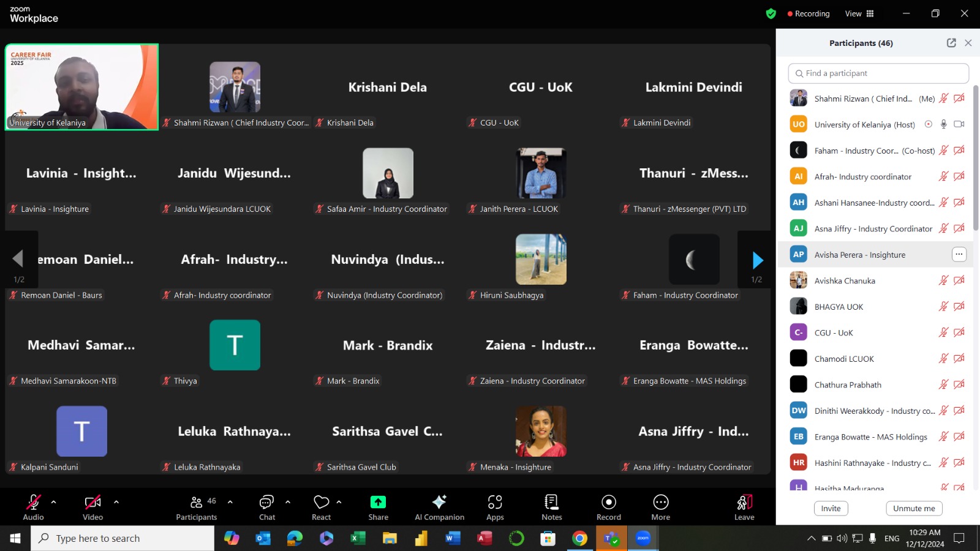Open the Chat panel
This screenshot has width=980, height=551.
pyautogui.click(x=267, y=508)
